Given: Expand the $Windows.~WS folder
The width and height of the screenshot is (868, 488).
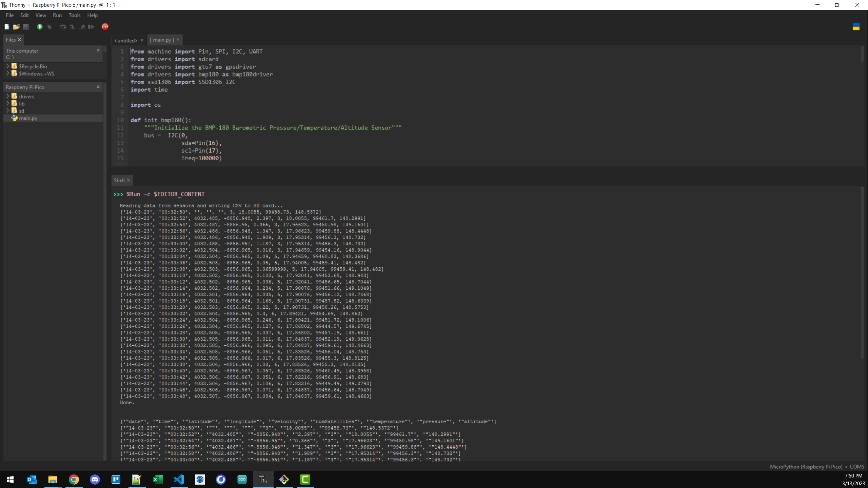Looking at the screenshot, I should click(x=8, y=73).
